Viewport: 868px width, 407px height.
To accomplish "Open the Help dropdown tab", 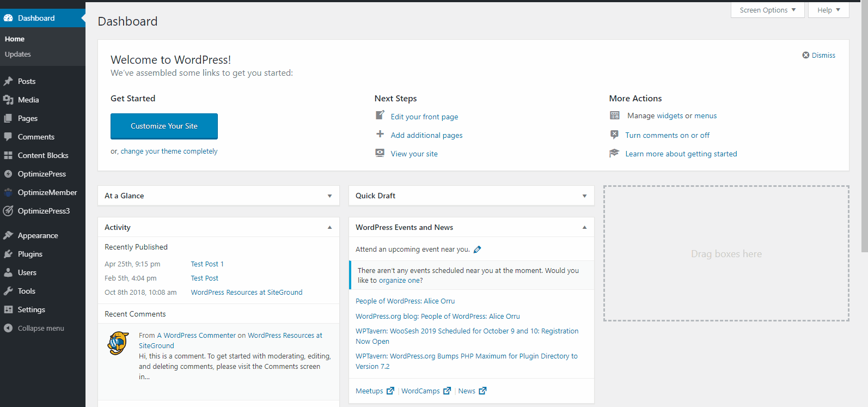I will (x=829, y=10).
